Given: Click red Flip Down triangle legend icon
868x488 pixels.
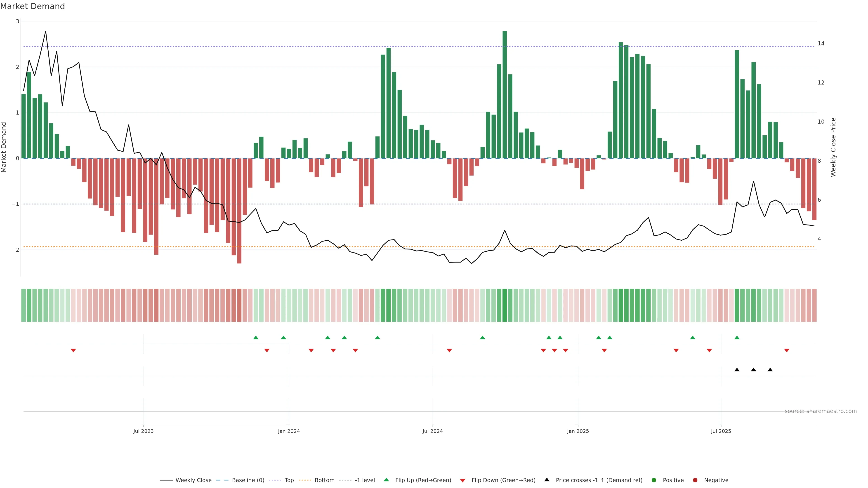Looking at the screenshot, I should click(x=463, y=480).
